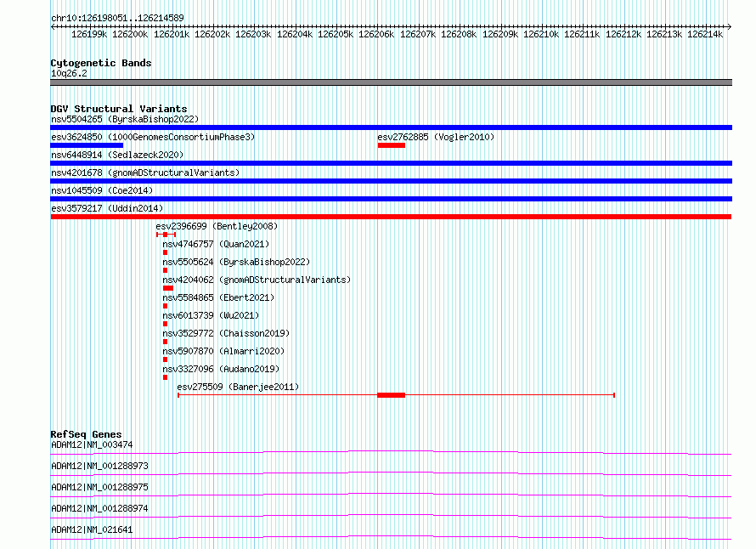The width and height of the screenshot is (756, 549).
Task: Select the 10q26.2 cytoband label
Action: [x=69, y=73]
